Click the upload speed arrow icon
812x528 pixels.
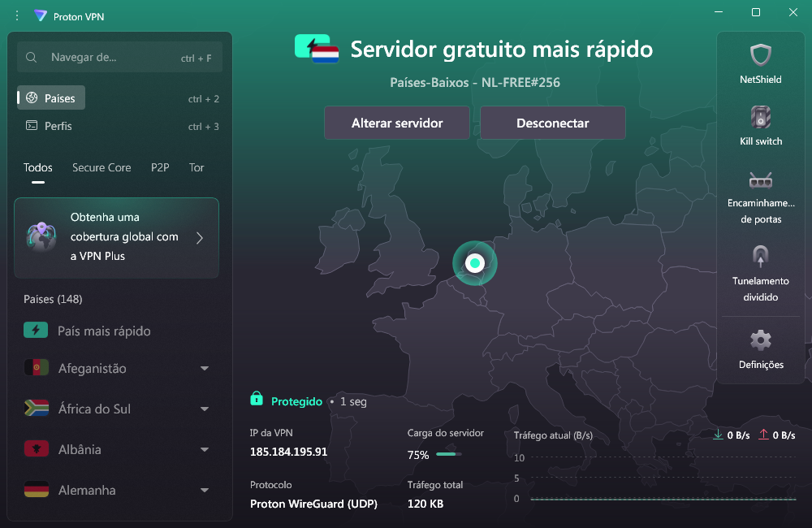click(763, 435)
